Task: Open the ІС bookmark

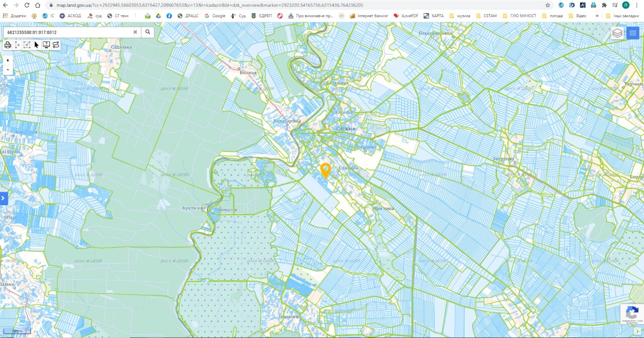Action: point(49,16)
